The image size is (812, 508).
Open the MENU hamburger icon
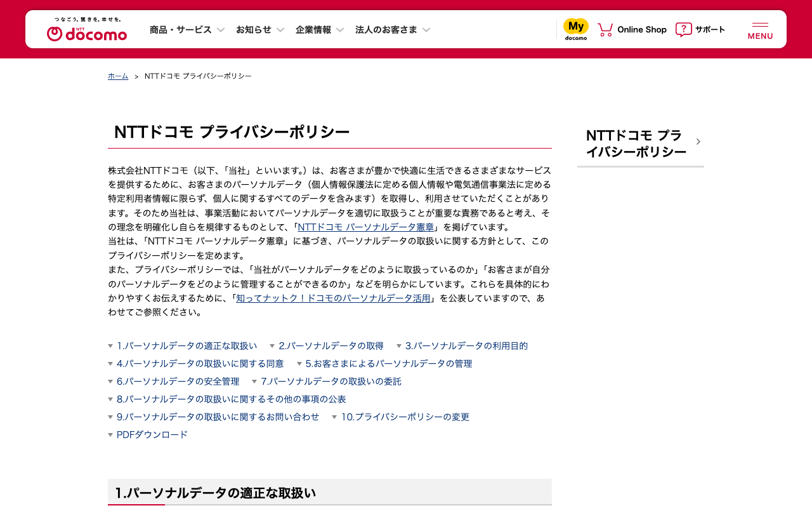click(x=760, y=30)
